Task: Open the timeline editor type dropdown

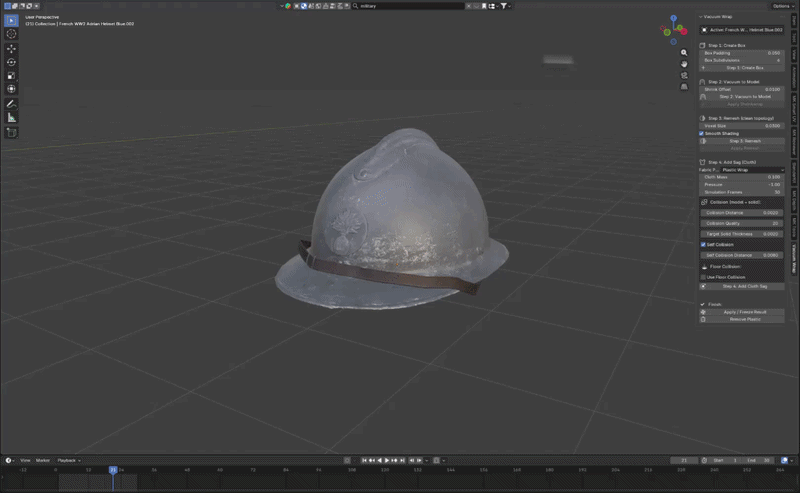Action: click(10, 460)
